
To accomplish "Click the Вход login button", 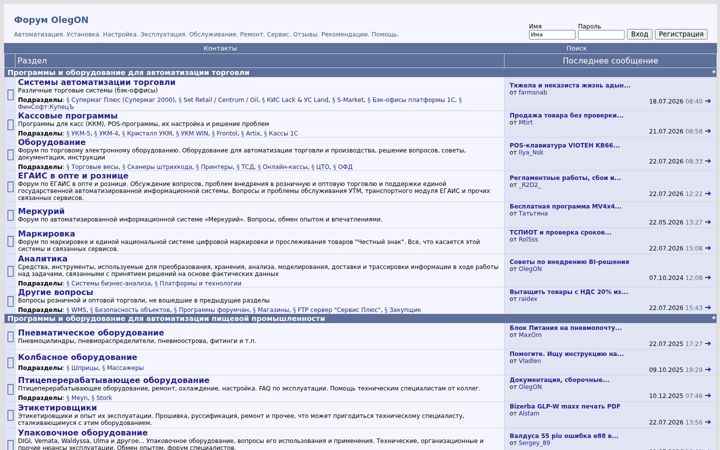I will (x=639, y=34).
